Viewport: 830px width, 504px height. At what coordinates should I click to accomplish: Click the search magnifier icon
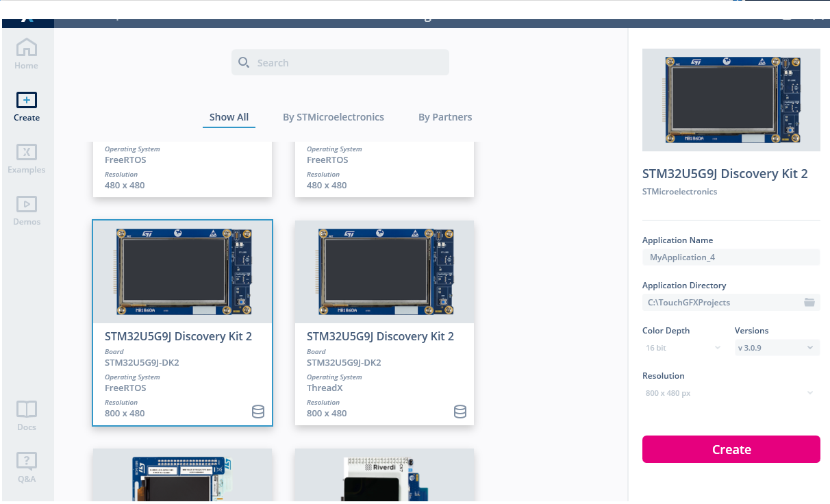click(x=244, y=62)
